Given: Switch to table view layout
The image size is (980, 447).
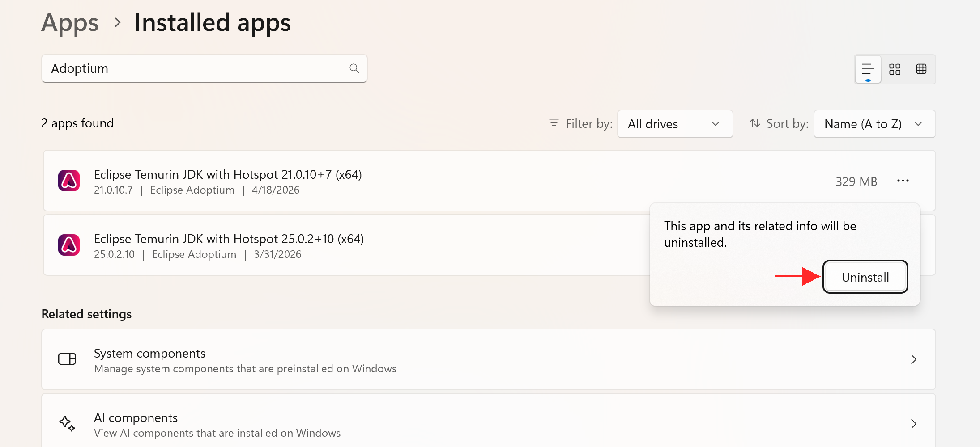Looking at the screenshot, I should [x=921, y=69].
